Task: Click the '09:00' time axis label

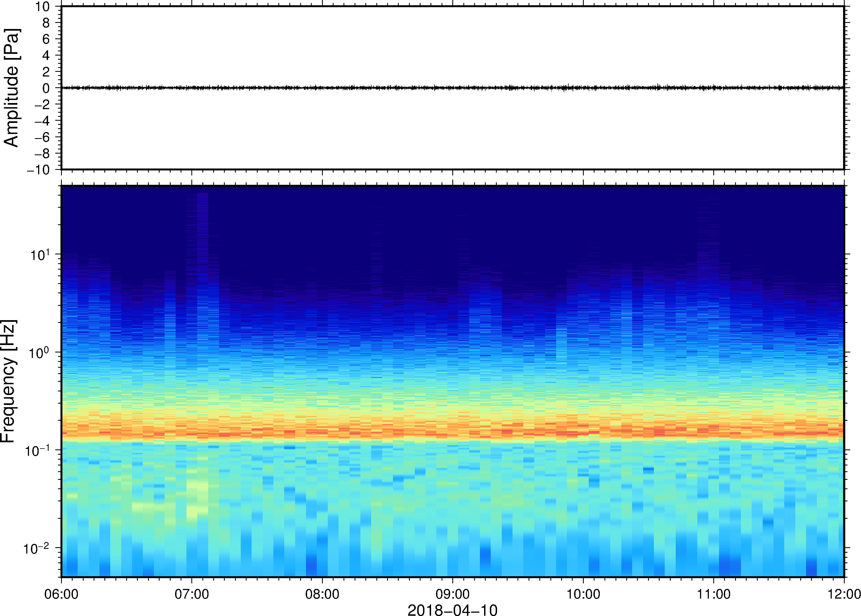Action: pyautogui.click(x=453, y=594)
